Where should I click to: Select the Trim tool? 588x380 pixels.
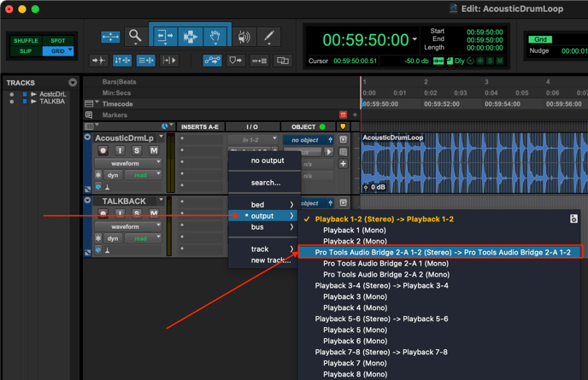tap(165, 37)
